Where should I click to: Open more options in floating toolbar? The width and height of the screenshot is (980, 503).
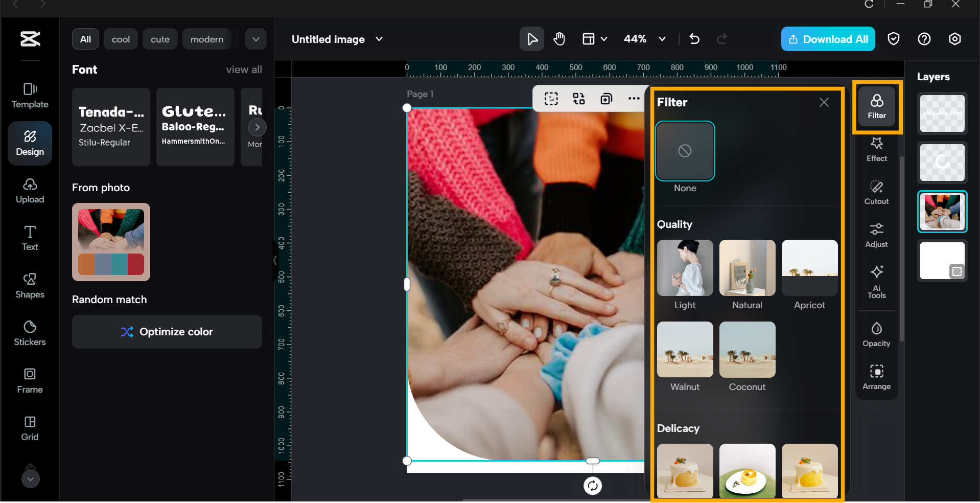pos(634,99)
